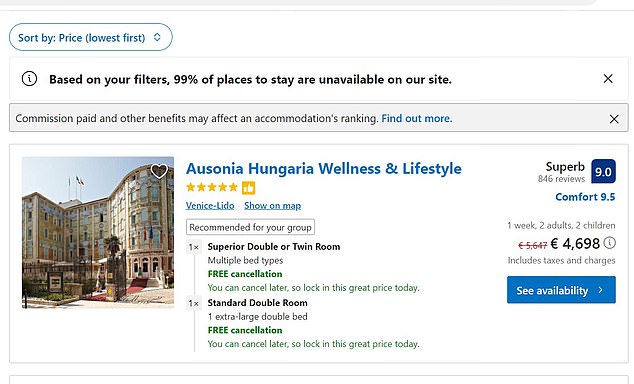Open the Sort by price dropdown

pos(91,37)
